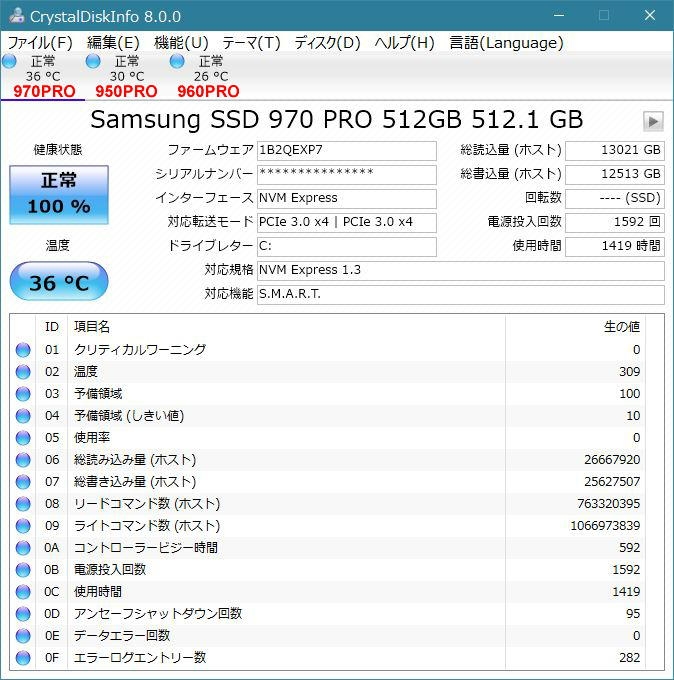The width and height of the screenshot is (674, 680).
Task: Click status orb for ID 02 温度
Action: click(23, 372)
